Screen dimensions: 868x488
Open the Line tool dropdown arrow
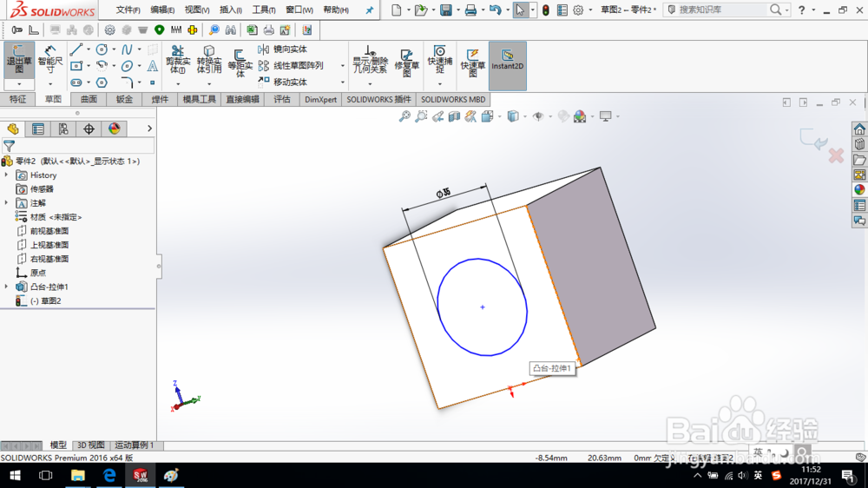[89, 49]
